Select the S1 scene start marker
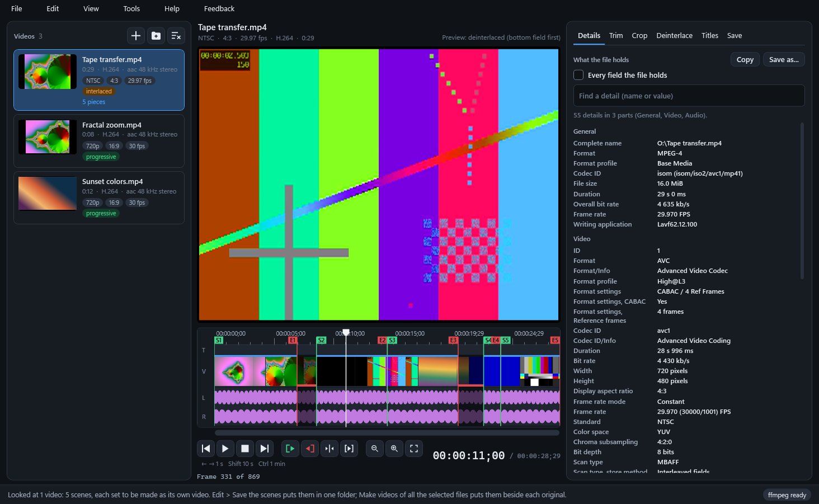 click(219, 340)
